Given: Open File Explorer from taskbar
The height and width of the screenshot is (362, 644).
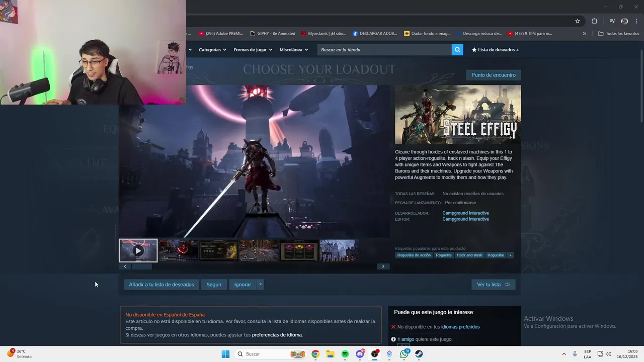Looking at the screenshot, I should tap(330, 354).
